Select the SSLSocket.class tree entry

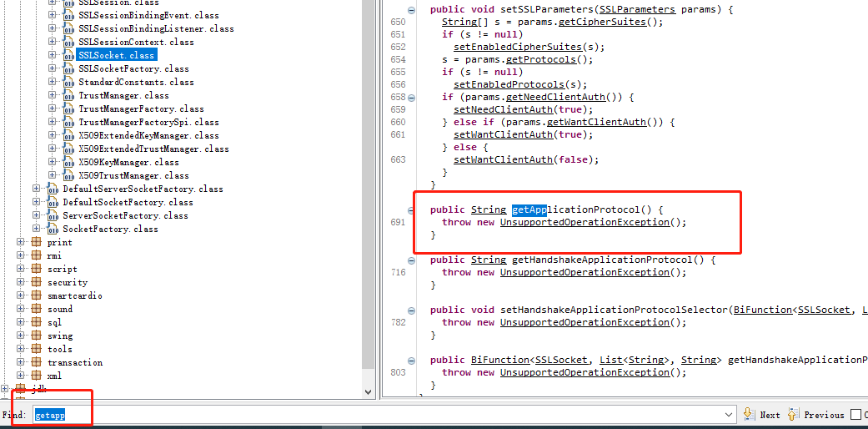(117, 55)
